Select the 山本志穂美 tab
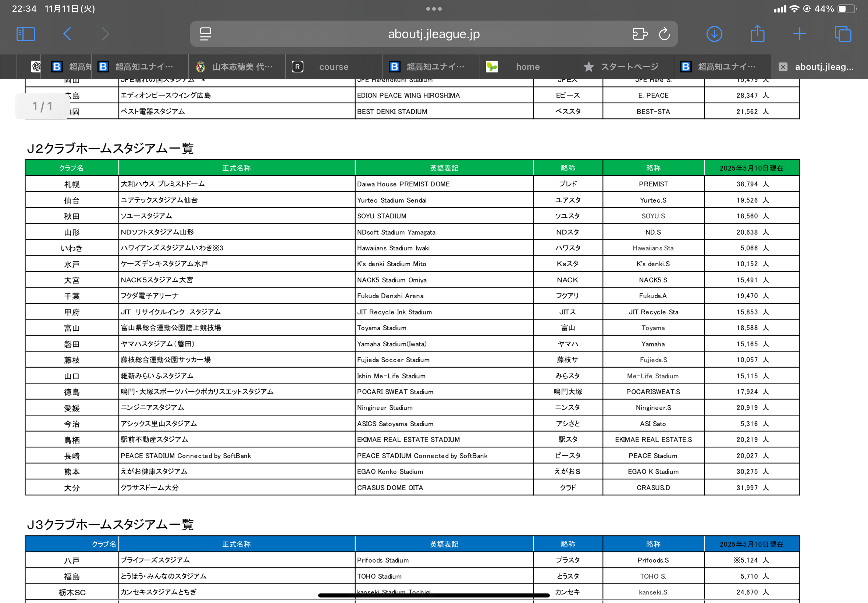The width and height of the screenshot is (868, 603). pyautogui.click(x=242, y=67)
